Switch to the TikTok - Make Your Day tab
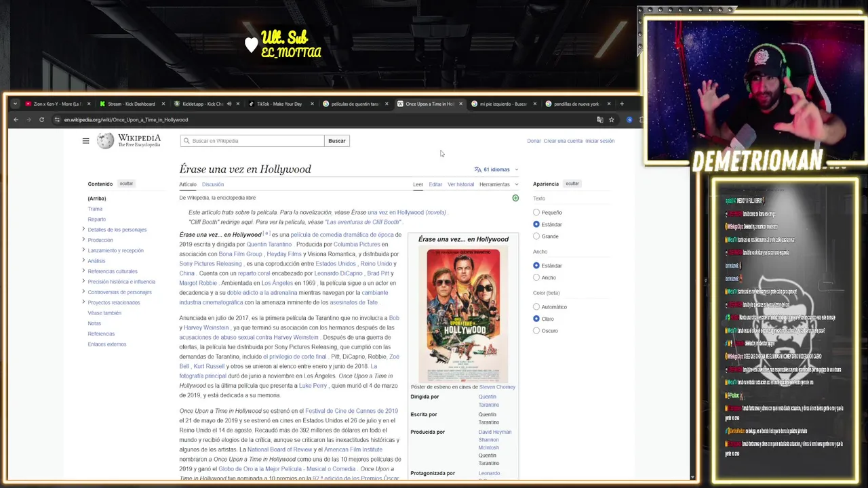The width and height of the screenshot is (868, 488). click(279, 104)
